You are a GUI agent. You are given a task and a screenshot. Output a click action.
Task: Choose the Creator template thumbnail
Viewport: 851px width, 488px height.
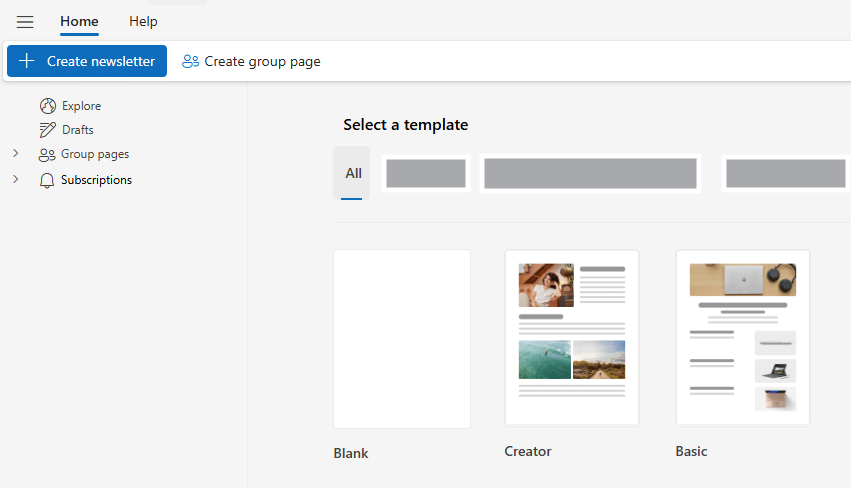coord(572,338)
